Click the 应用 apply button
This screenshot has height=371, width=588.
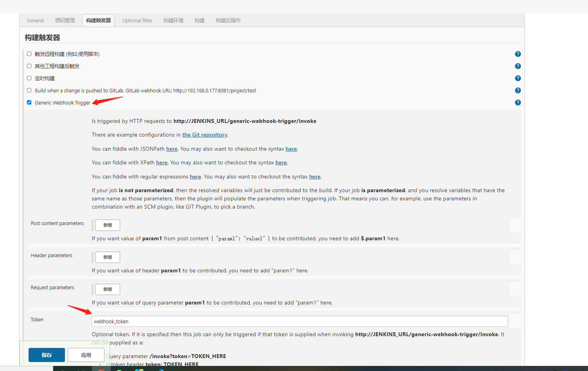(86, 355)
